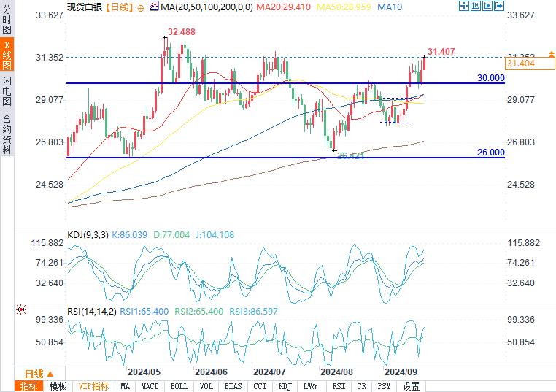
Task: Select the 指标 bottom tab
Action: point(28,386)
